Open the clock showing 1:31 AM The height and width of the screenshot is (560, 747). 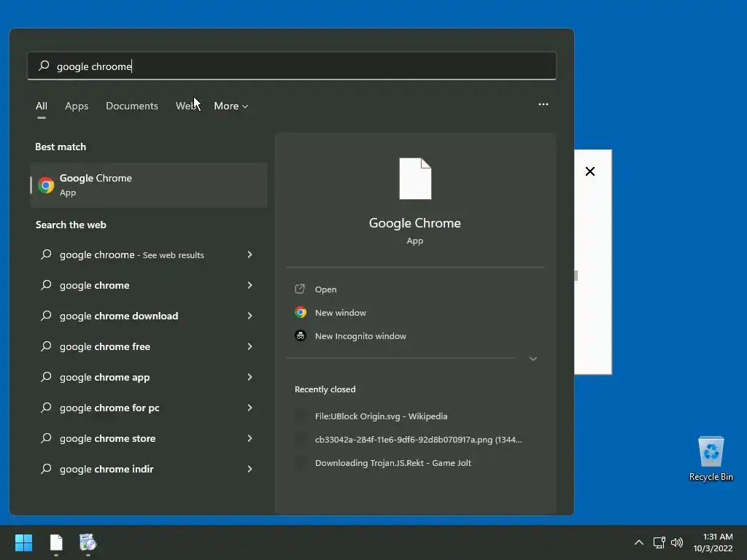(x=713, y=542)
